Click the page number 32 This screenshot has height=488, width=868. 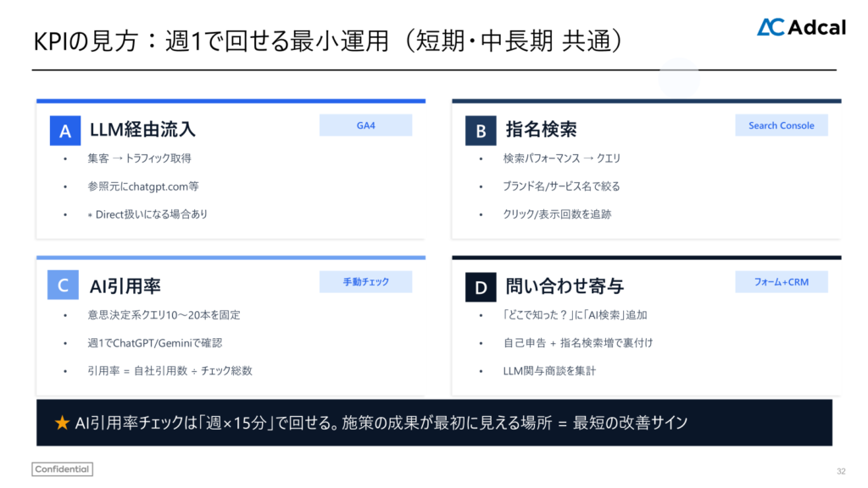(x=841, y=471)
